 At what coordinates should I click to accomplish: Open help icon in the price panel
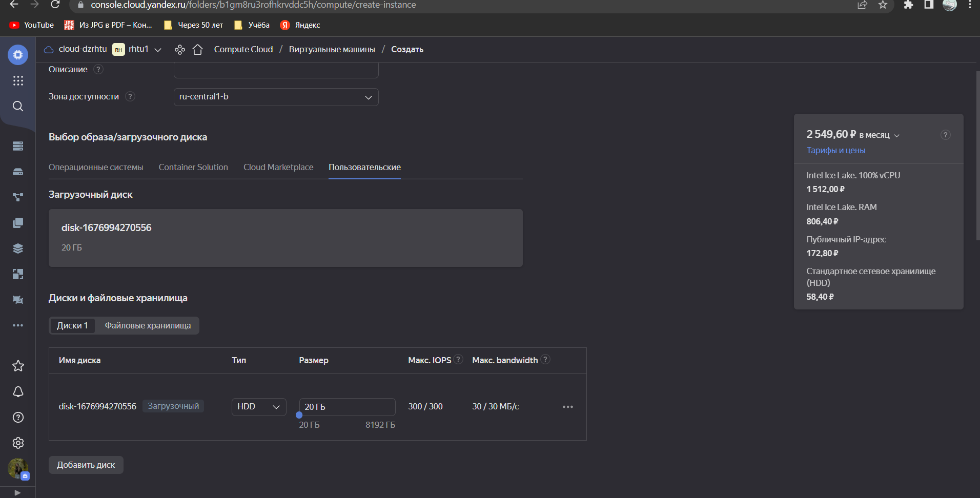pos(946,135)
